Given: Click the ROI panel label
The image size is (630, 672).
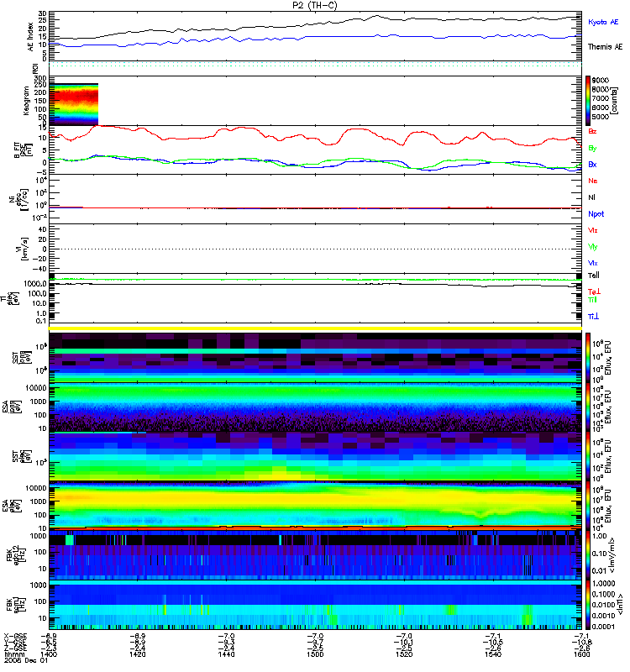Looking at the screenshot, I should pos(35,68).
